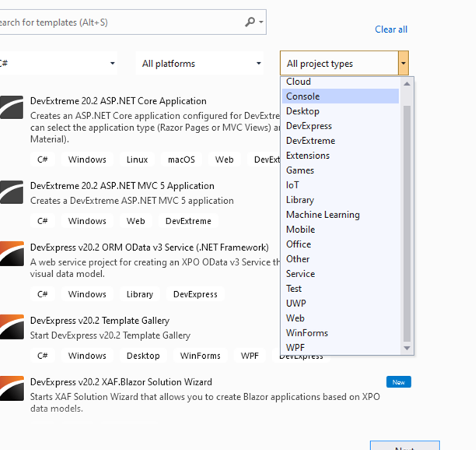Choose Other in project types list
The height and width of the screenshot is (450, 476).
click(341, 259)
